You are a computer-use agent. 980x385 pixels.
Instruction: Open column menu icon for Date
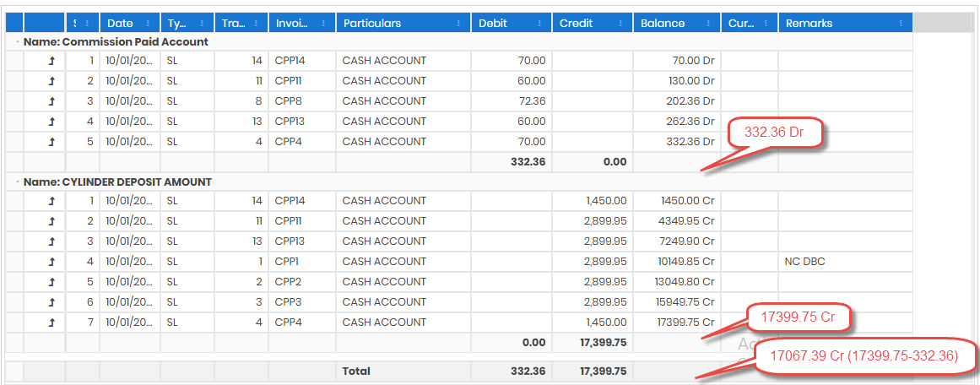point(149,24)
